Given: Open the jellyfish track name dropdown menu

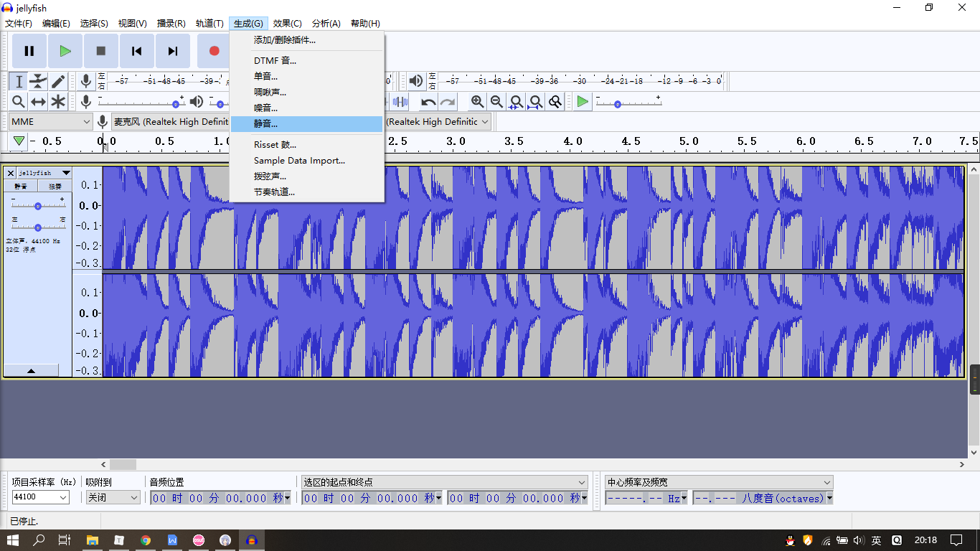Looking at the screenshot, I should click(66, 173).
